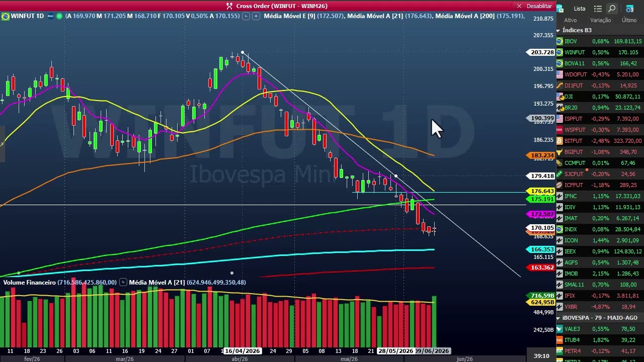
Task: Select the WDOFUT row
Action: coord(600,74)
